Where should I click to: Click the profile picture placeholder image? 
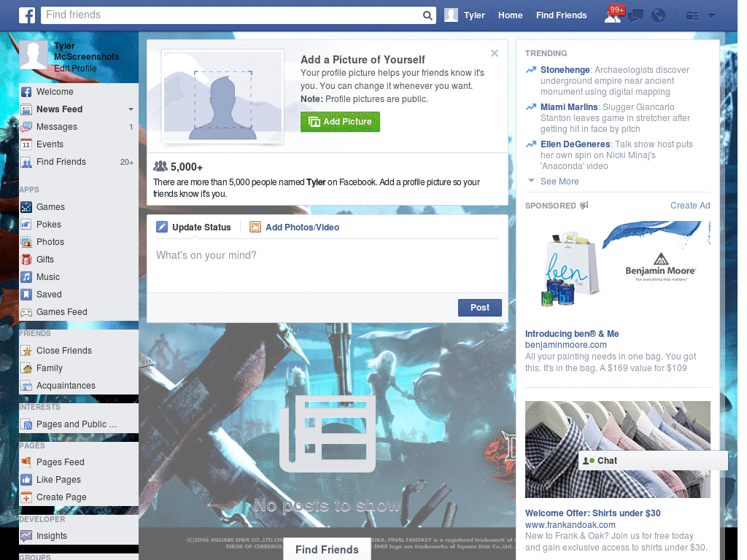223,96
